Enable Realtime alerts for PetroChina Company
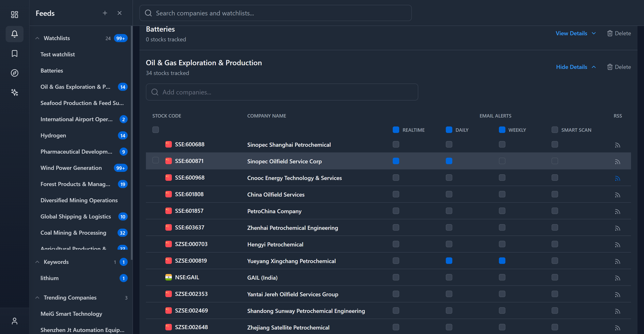The height and width of the screenshot is (334, 644). pyautogui.click(x=396, y=211)
